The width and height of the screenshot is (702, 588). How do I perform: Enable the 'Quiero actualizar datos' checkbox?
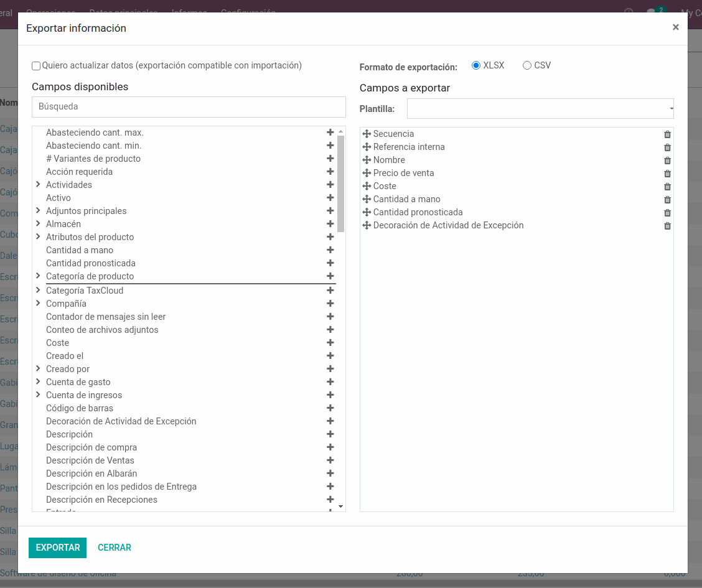(36, 65)
